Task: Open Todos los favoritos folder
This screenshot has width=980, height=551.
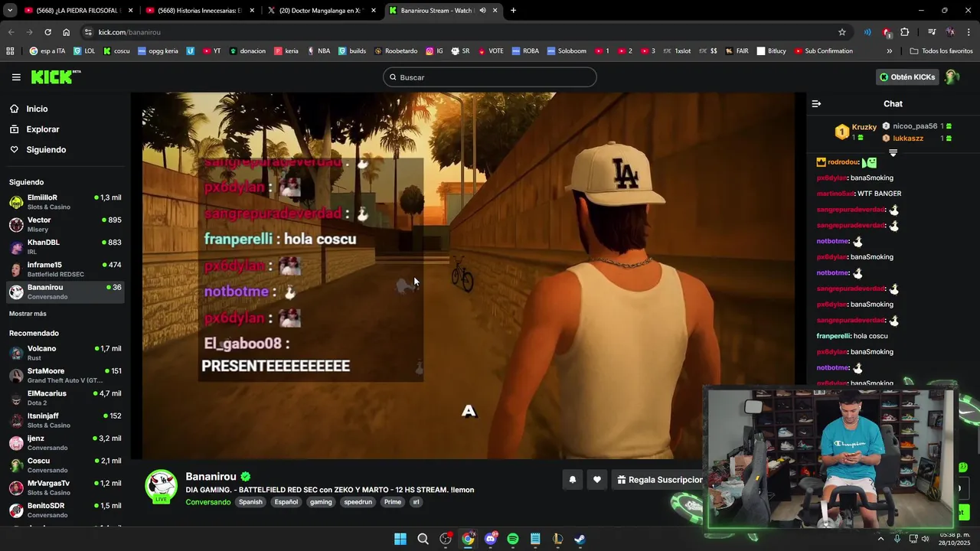Action: (x=941, y=51)
